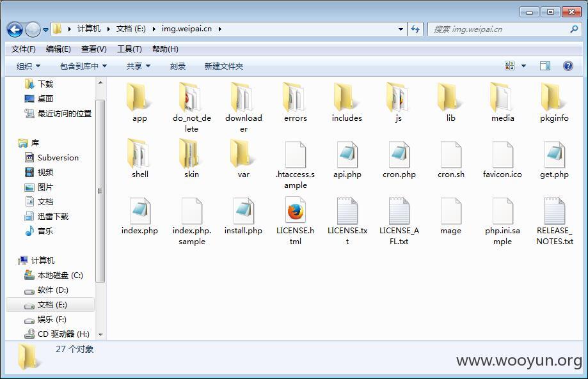Open the view options dropdown arrow

point(523,66)
